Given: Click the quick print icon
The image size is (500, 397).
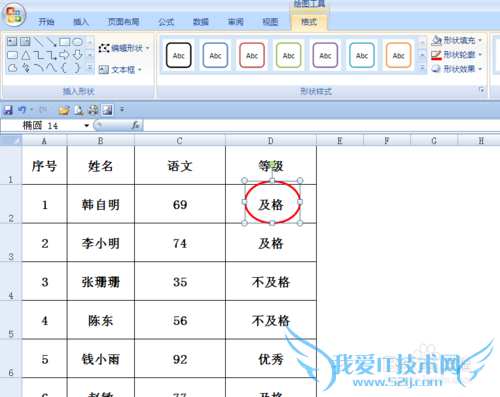Looking at the screenshot, I should 93,110.
